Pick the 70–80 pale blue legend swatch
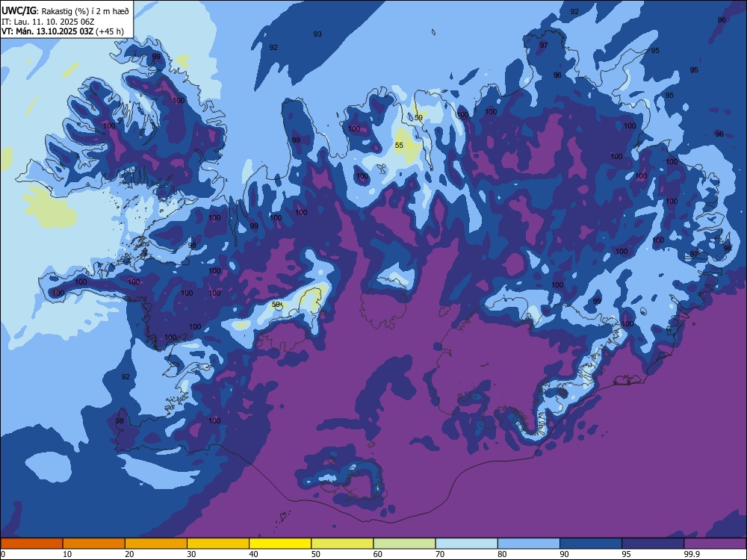The height and width of the screenshot is (560, 747). click(467, 544)
